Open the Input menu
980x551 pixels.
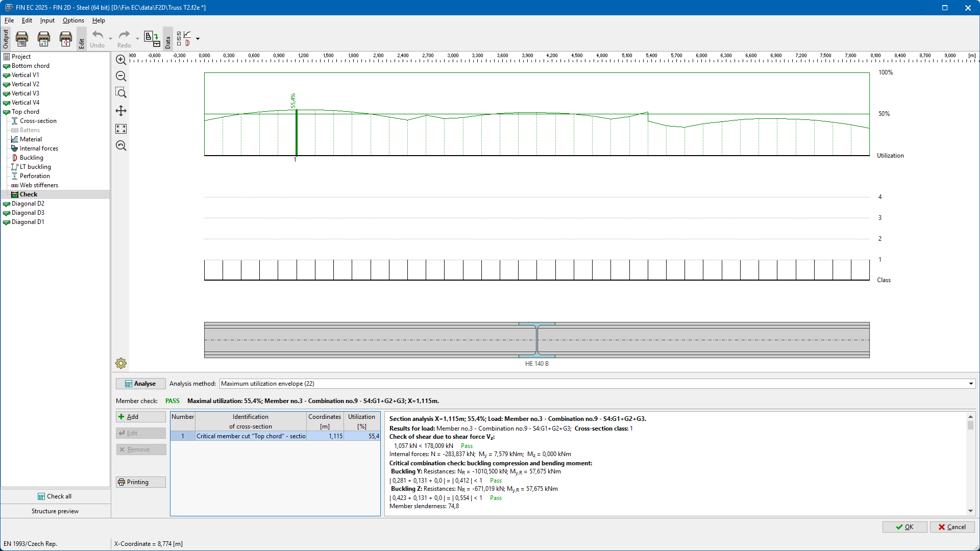coord(47,20)
